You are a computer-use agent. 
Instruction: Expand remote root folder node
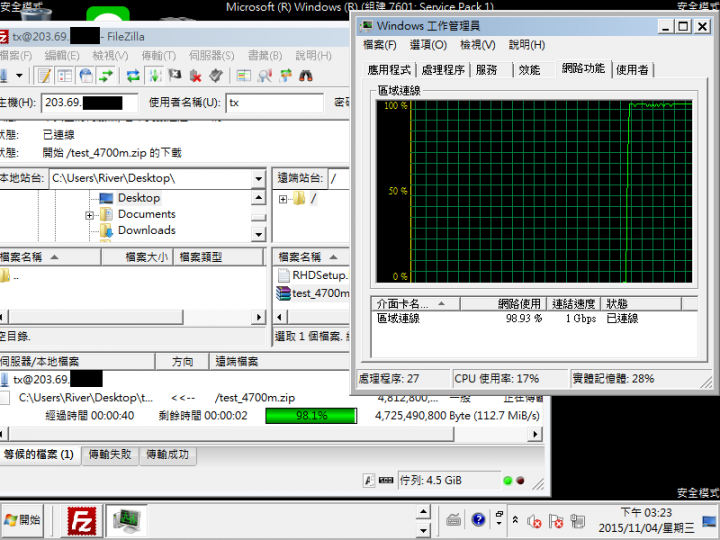tap(283, 199)
